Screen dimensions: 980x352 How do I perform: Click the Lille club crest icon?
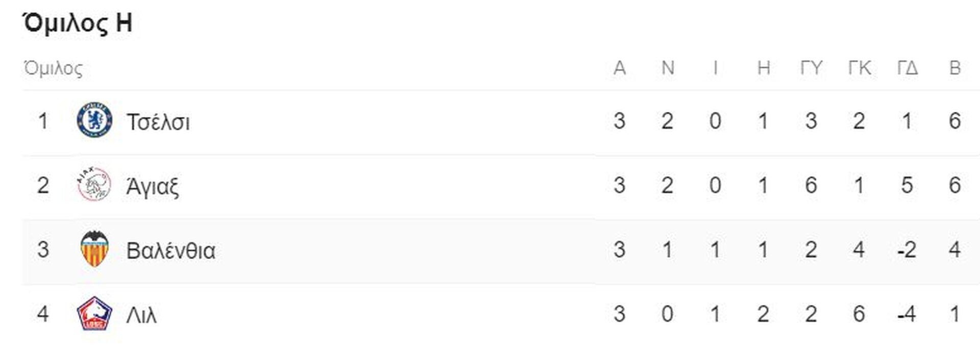click(x=94, y=313)
